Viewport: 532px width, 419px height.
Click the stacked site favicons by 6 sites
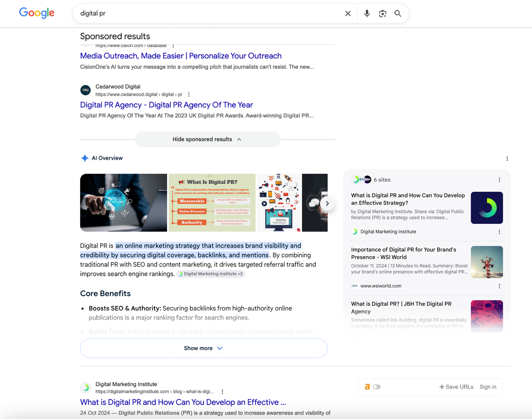pos(361,179)
